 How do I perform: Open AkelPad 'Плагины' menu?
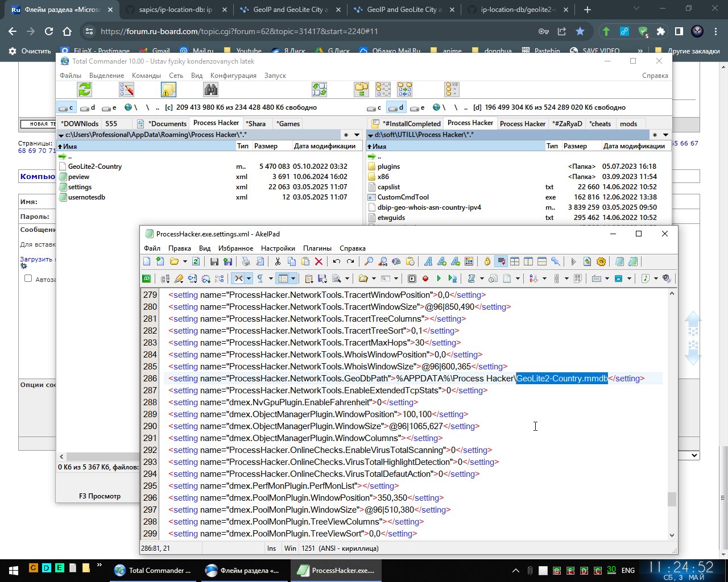317,248
